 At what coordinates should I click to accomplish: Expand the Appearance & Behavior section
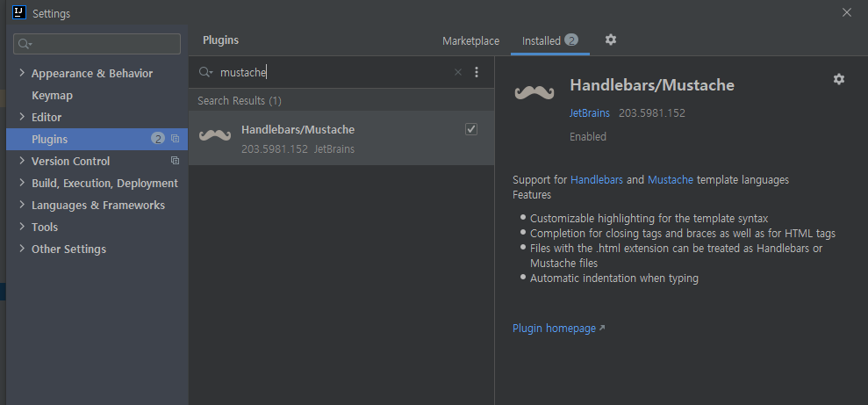pos(22,73)
